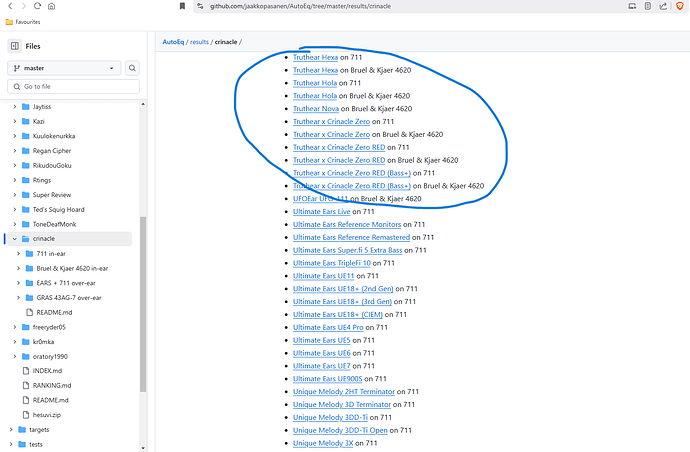Image resolution: width=690 pixels, height=452 pixels.
Task: Open Ultimate Ears UE900S link
Action: pyautogui.click(x=328, y=379)
